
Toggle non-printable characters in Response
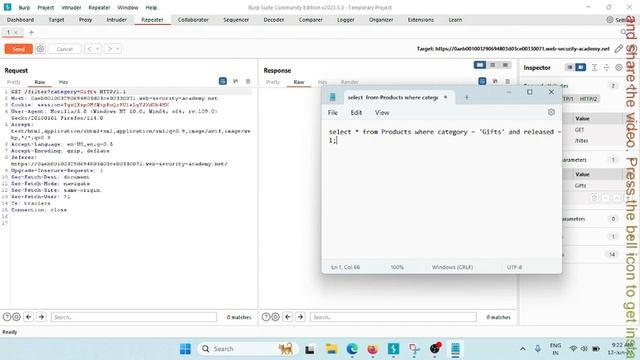point(495,81)
